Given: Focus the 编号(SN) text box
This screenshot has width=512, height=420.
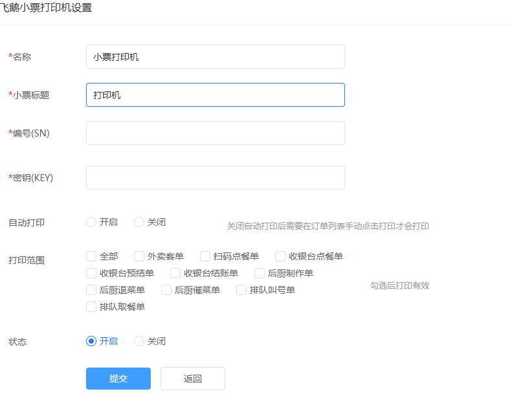Looking at the screenshot, I should [x=215, y=133].
